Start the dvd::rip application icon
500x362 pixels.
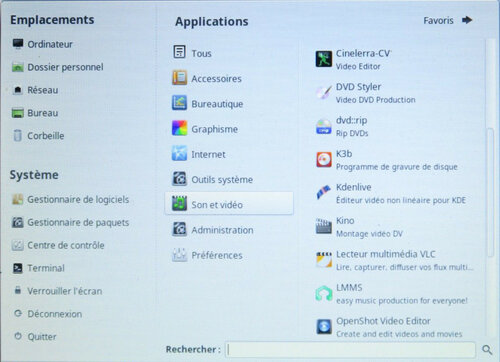(x=324, y=127)
